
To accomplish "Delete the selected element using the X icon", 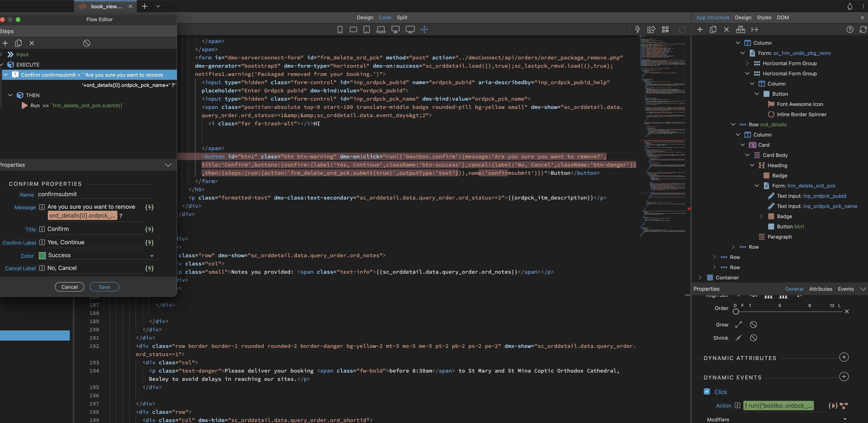I will coord(726,29).
